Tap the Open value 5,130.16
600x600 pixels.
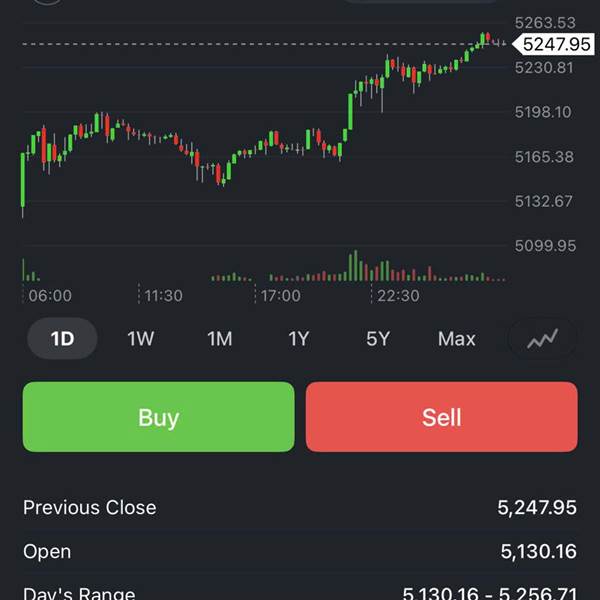[x=539, y=552]
